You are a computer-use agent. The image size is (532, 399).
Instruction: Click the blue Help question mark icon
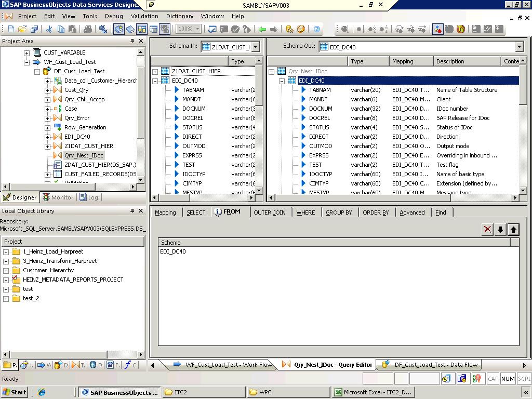[x=317, y=29]
